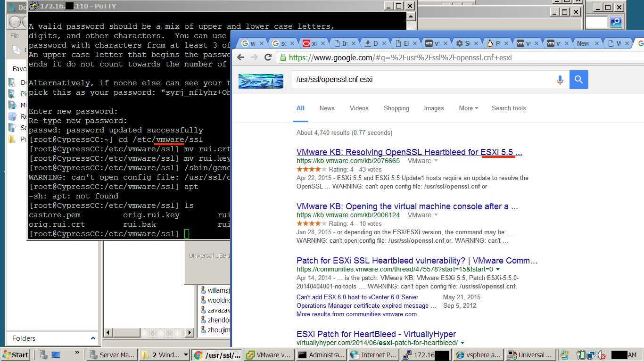Image resolution: width=644 pixels, height=362 pixels.
Task: Open the Google doodle logo
Action: tap(261, 81)
